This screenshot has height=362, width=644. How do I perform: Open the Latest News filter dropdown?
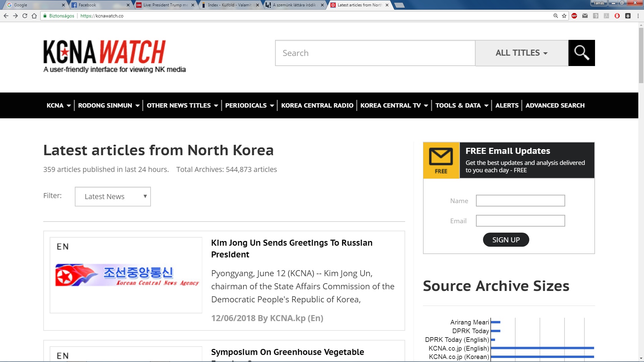(x=113, y=196)
